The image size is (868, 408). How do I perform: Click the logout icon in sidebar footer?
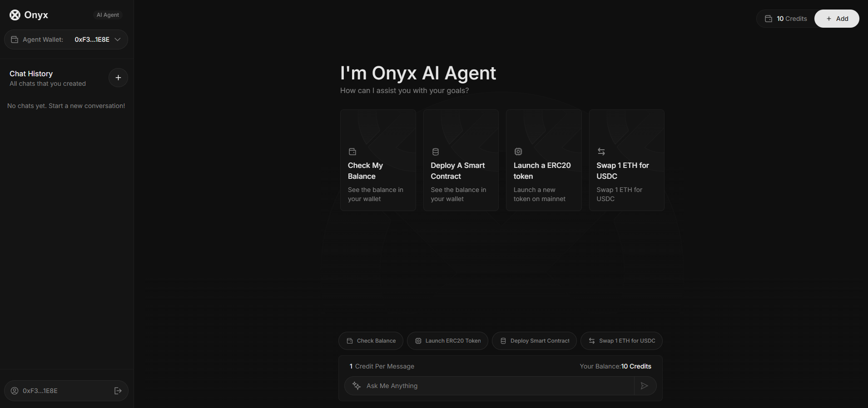(x=118, y=391)
